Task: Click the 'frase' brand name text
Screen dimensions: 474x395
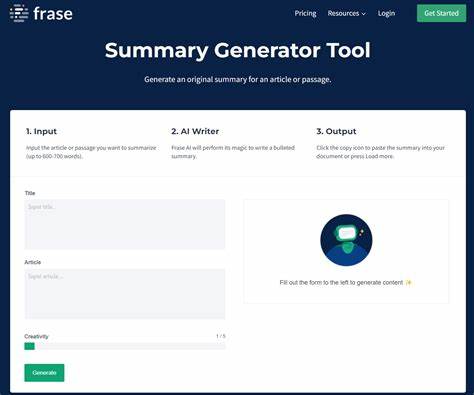Action: click(53, 14)
